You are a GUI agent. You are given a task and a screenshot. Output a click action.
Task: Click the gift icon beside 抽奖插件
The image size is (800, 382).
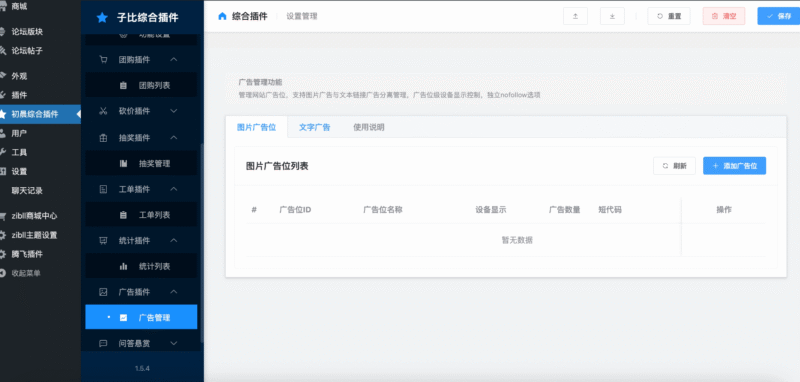click(x=103, y=138)
